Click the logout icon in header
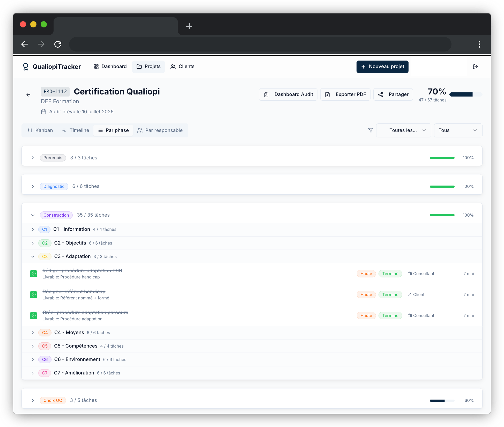The height and width of the screenshot is (427, 504). pos(475,67)
